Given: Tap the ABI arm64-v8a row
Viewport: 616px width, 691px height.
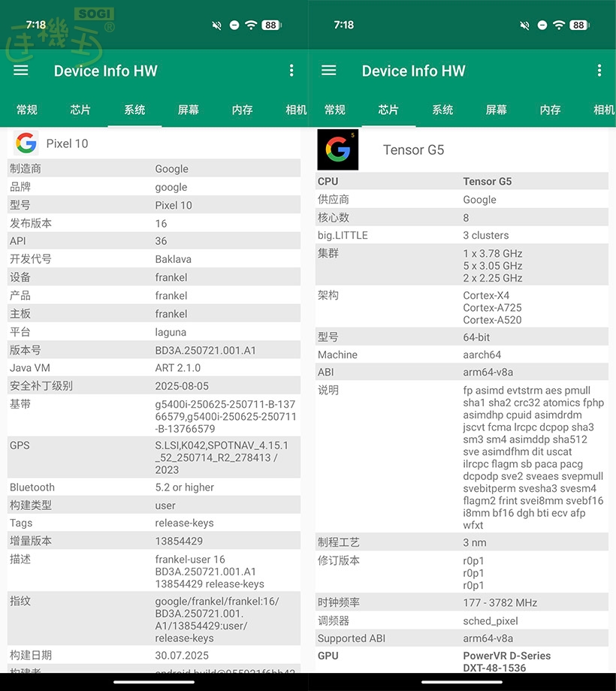Looking at the screenshot, I should pyautogui.click(x=462, y=372).
